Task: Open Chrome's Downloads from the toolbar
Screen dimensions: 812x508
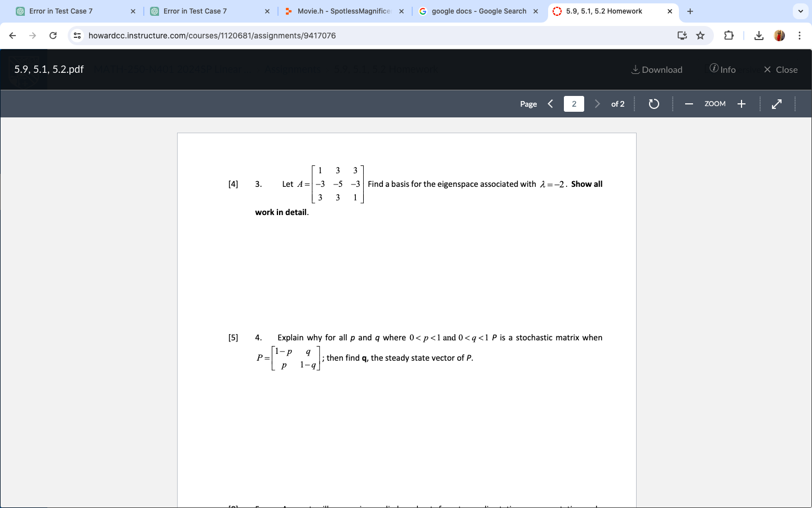Action: pos(759,36)
